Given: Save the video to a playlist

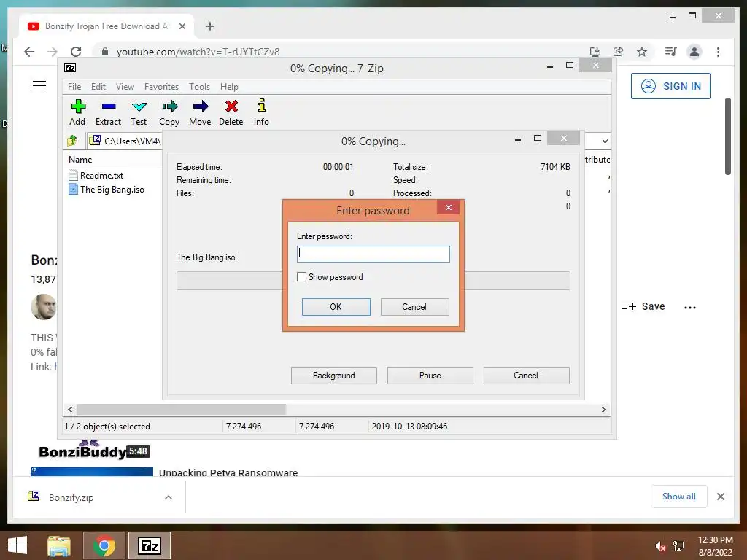Looking at the screenshot, I should 643,306.
